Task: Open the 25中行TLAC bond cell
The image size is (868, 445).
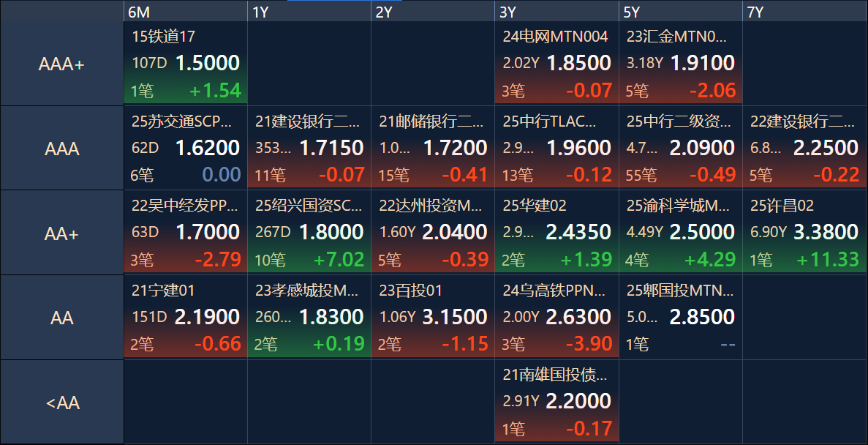Action: 557,148
